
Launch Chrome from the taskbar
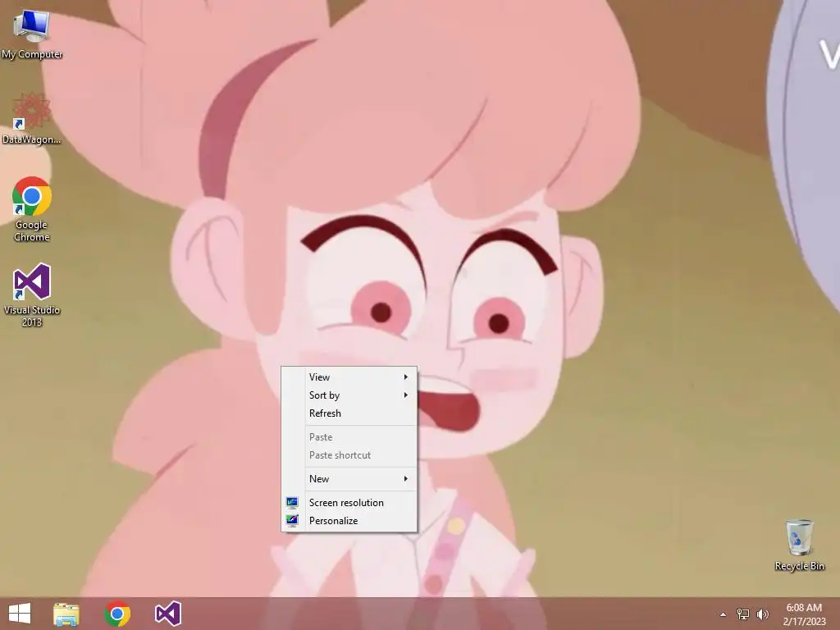[x=117, y=614]
